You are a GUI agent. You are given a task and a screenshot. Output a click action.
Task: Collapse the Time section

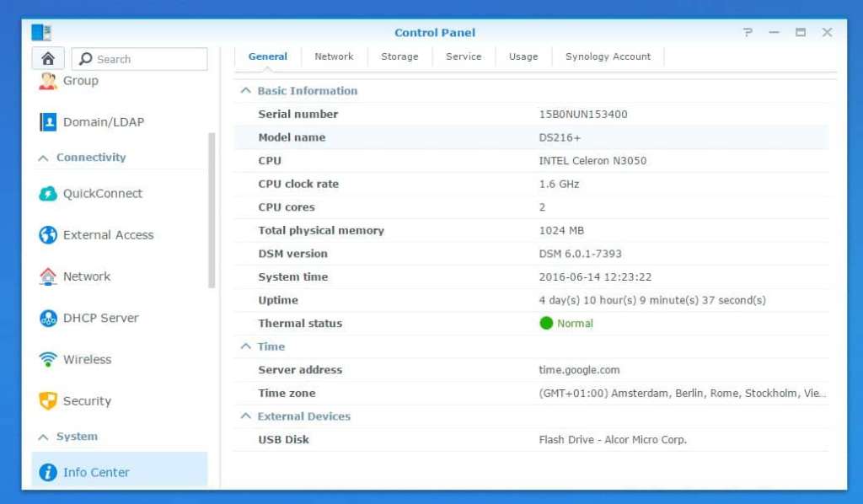click(245, 346)
